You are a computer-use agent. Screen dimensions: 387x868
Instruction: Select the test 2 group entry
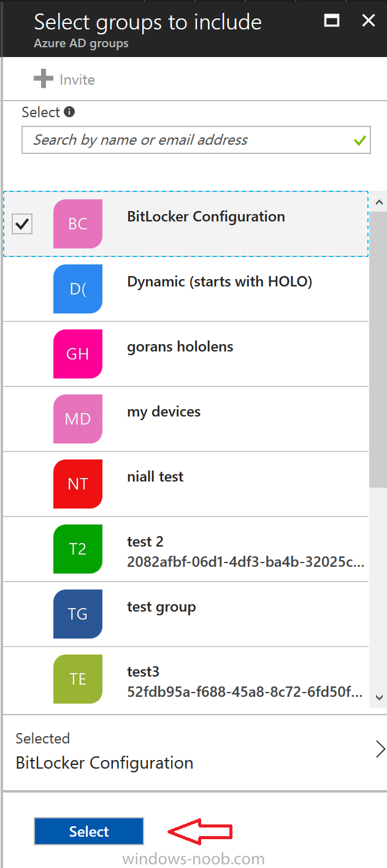pos(186,549)
